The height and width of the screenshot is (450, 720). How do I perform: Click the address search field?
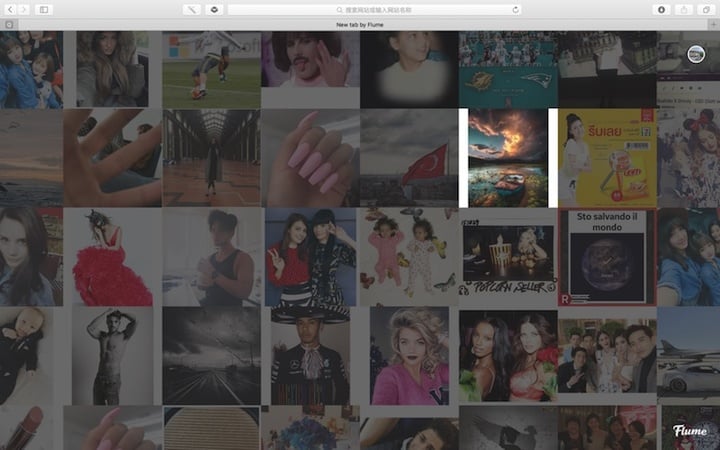(x=372, y=9)
